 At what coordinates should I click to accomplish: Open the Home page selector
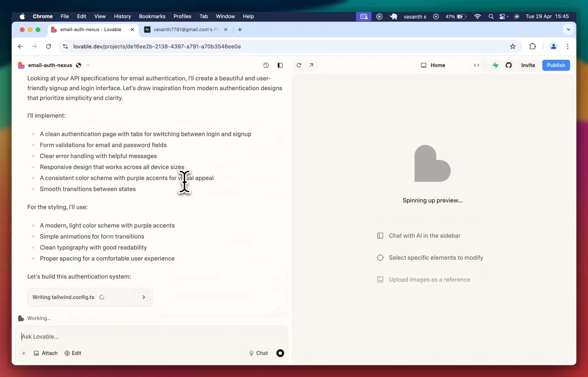pos(433,65)
